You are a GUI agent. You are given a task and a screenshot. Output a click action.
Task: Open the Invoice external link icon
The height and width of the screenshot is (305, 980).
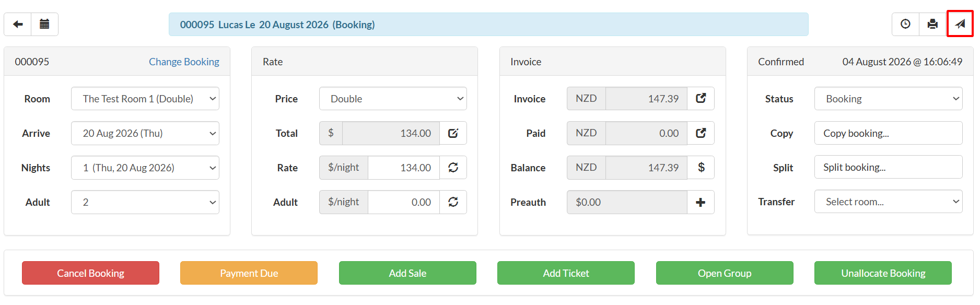(701, 98)
